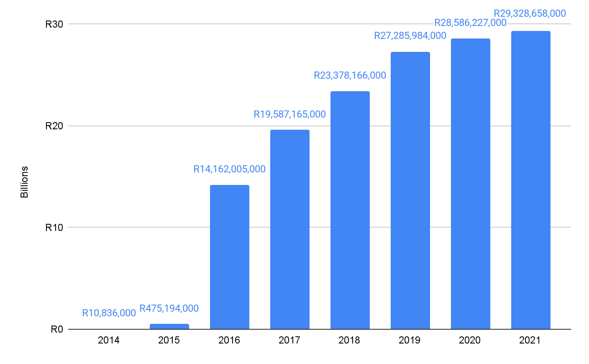Select the R28,586,227,000 data label
This screenshot has height=364, width=589.
pos(470,23)
